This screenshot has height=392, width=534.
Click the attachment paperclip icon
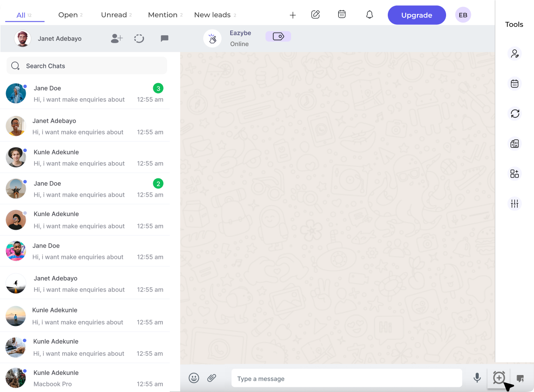[212, 378]
